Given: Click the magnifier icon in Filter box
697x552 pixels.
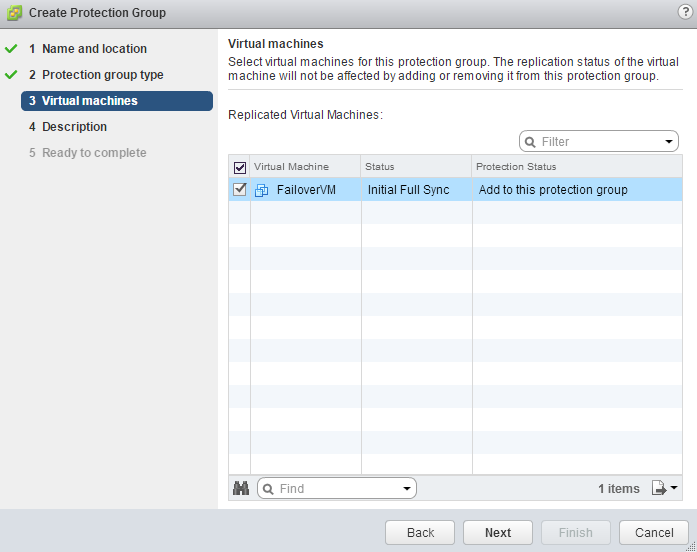Looking at the screenshot, I should (530, 142).
